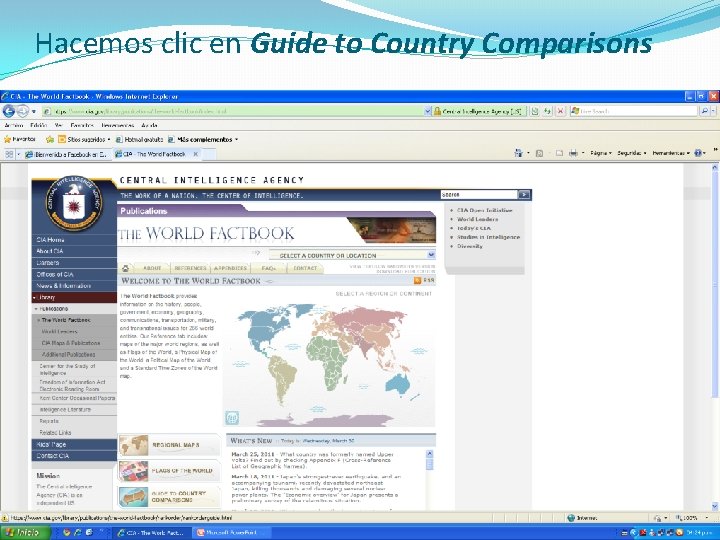The image size is (720, 540).
Task: Open the Más complementos dropdown
Action: click(203, 139)
